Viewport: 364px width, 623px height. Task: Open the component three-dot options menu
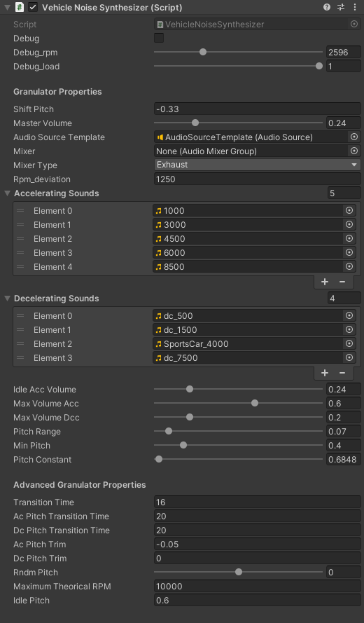(355, 7)
